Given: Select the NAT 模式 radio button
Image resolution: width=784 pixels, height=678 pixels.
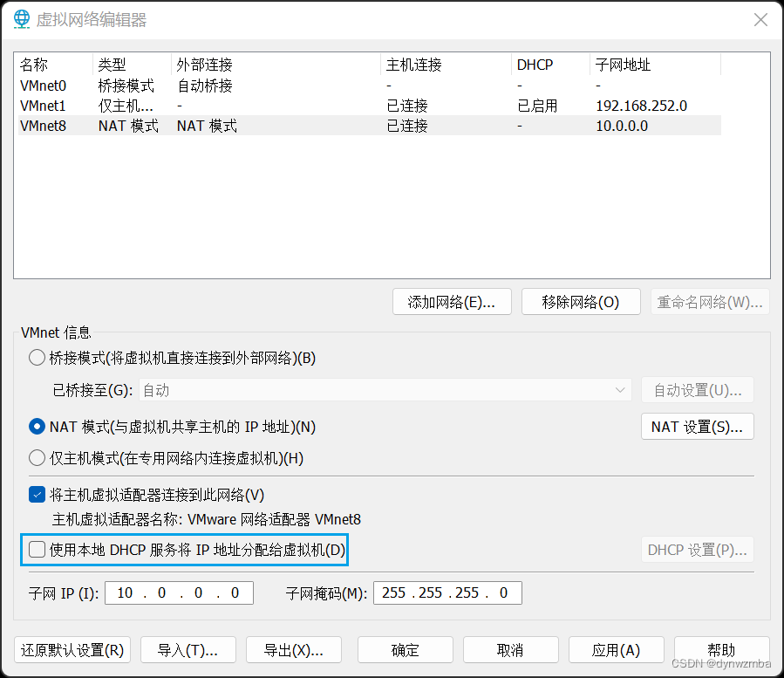Looking at the screenshot, I should [37, 427].
